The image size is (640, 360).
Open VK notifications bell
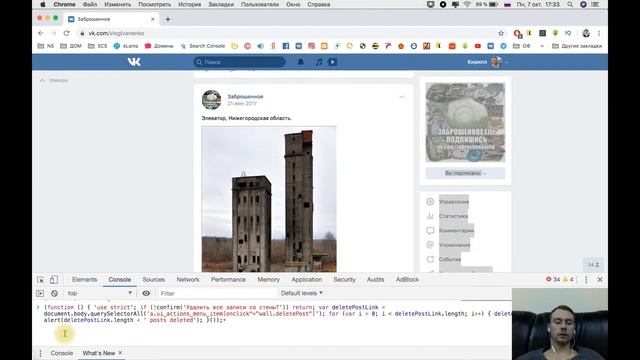click(301, 62)
